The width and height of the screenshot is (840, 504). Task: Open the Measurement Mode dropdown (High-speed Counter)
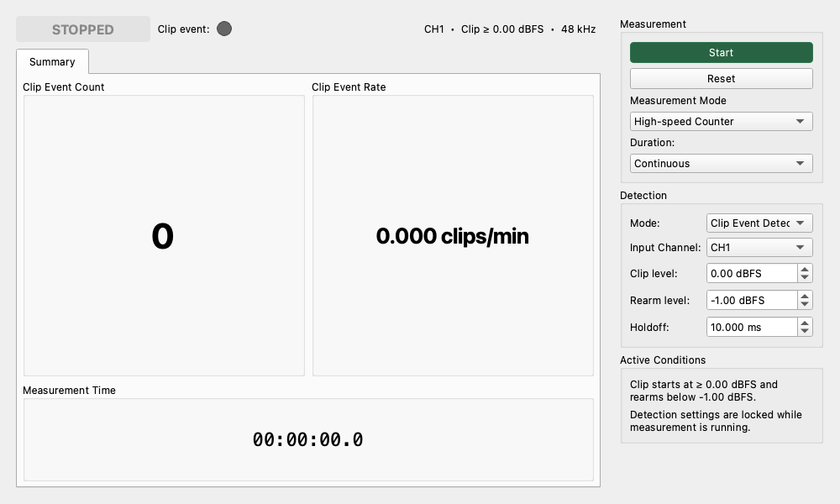pos(721,122)
